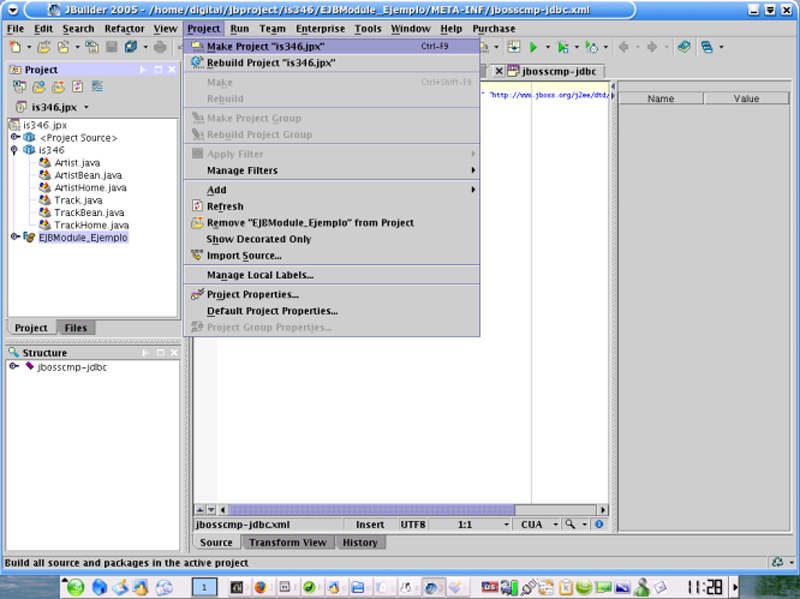Click Make Project "is346.jpx" menu entry

click(x=265, y=46)
